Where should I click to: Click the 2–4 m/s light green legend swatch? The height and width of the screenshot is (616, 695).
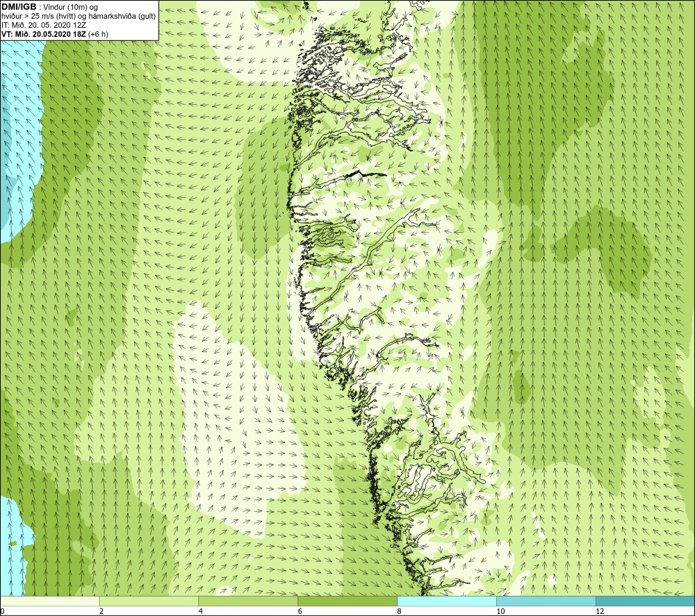pos(149,601)
